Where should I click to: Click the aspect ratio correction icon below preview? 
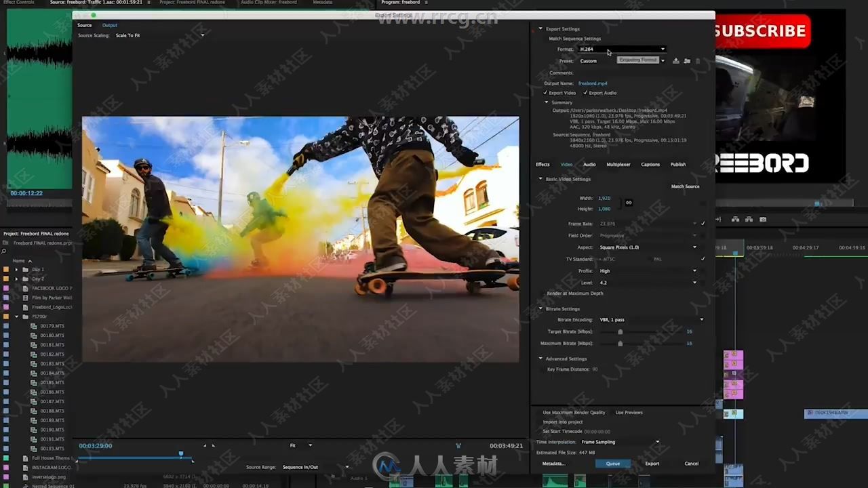pos(458,445)
